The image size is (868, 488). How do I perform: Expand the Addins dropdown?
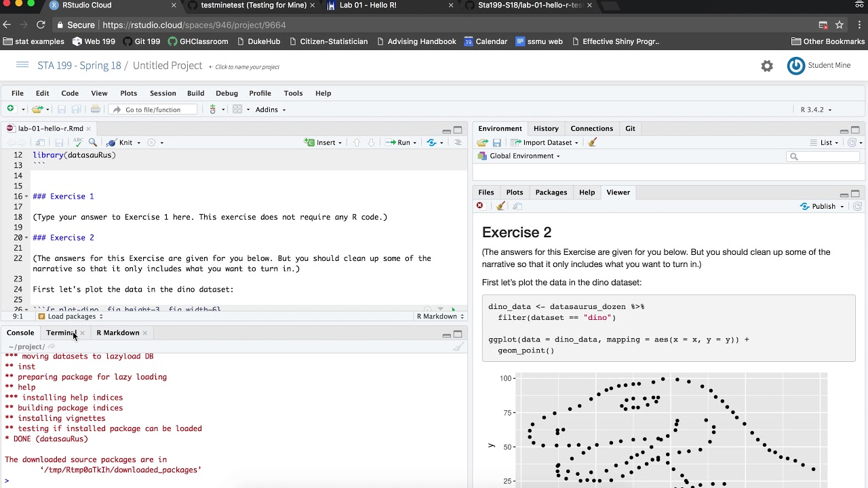pyautogui.click(x=271, y=110)
